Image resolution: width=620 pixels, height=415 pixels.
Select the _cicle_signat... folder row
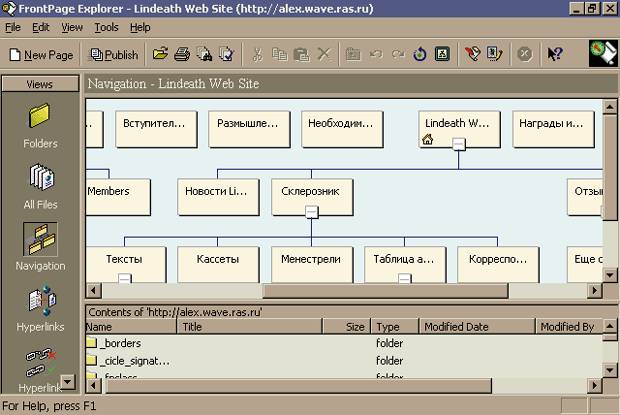(x=344, y=360)
